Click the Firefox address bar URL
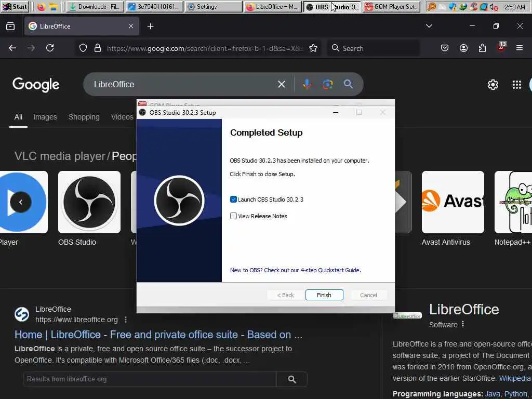 point(205,48)
